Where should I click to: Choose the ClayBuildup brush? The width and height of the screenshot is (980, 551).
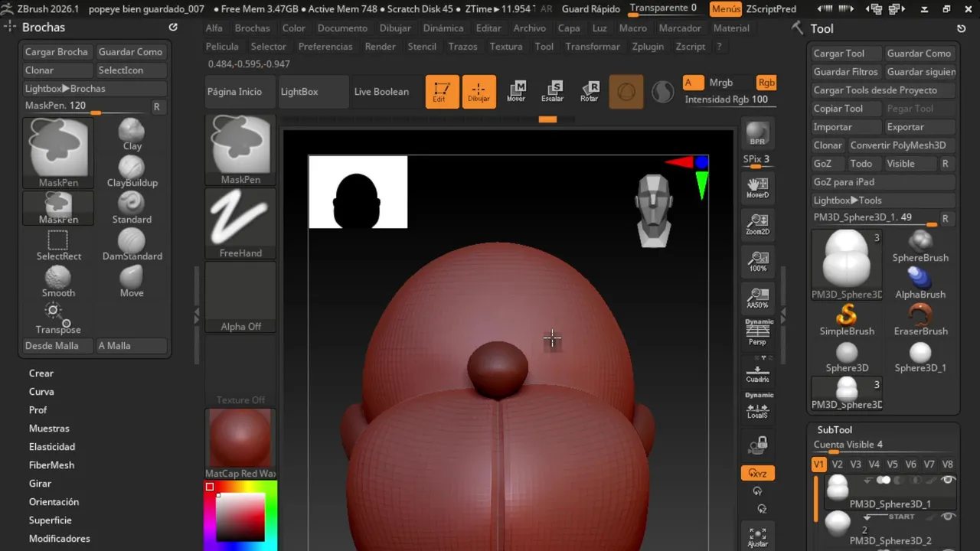click(x=132, y=171)
